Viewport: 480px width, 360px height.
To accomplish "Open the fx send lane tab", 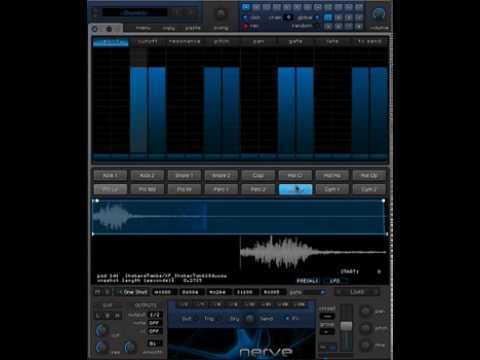I will pos(369,42).
